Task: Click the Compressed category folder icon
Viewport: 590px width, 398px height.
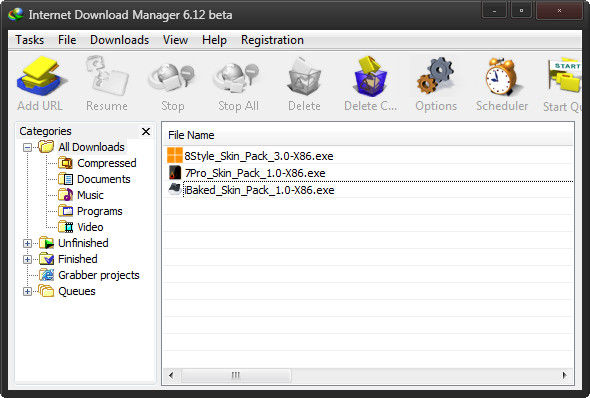Action: [66, 163]
